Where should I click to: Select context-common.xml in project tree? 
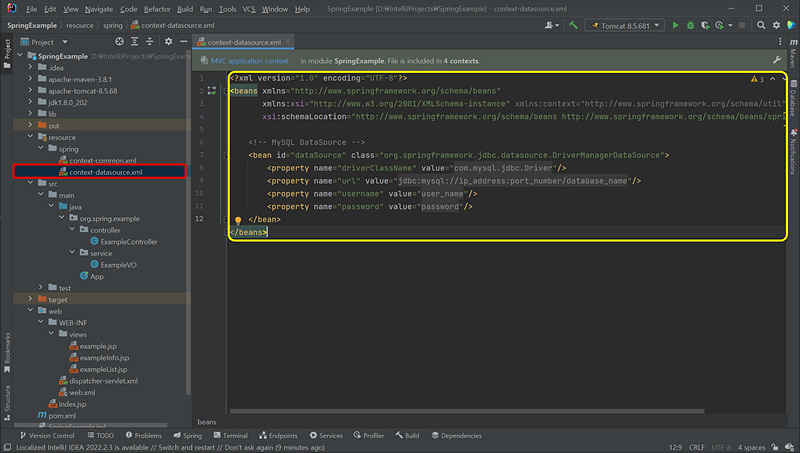coord(102,160)
